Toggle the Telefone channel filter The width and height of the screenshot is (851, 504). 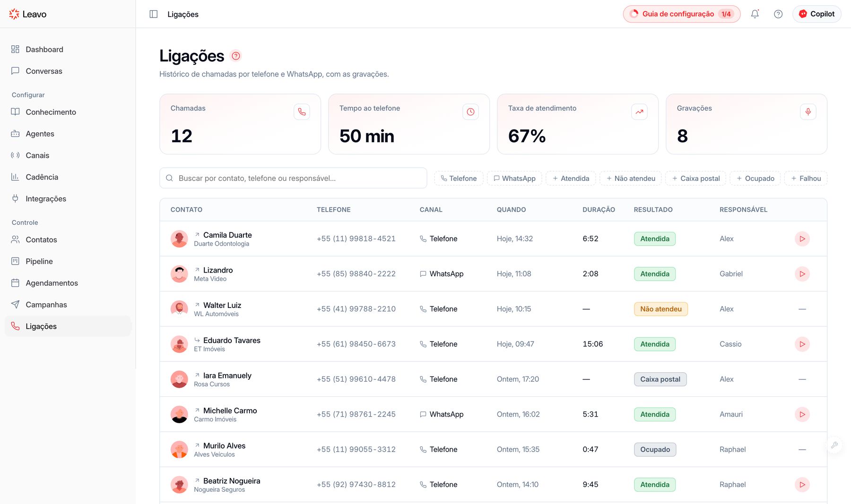(x=459, y=179)
